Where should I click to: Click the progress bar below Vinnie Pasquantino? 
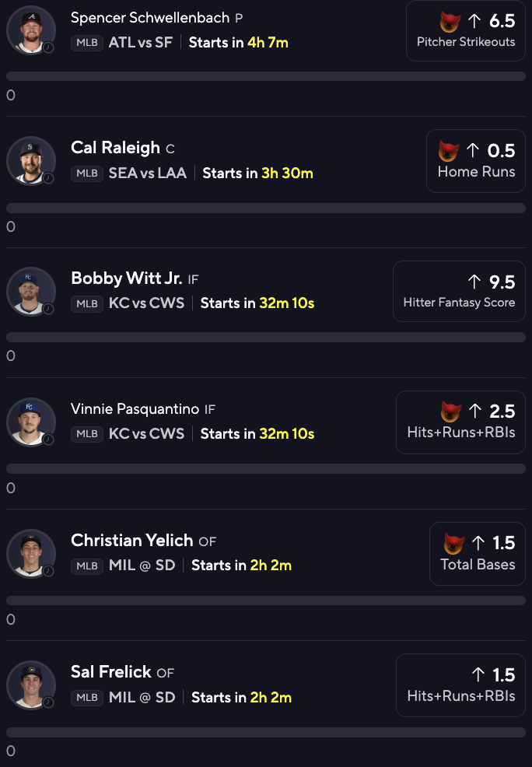point(266,469)
